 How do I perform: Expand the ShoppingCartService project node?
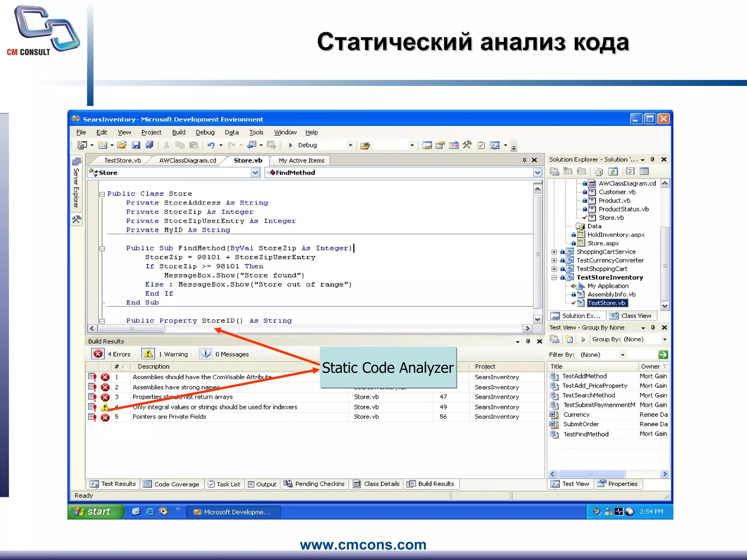click(554, 252)
